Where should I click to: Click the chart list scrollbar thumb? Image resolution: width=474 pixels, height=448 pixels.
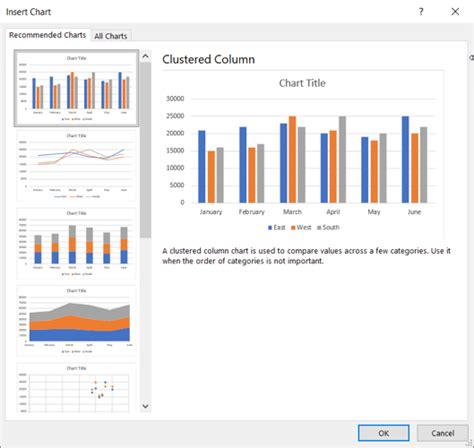pos(145,150)
